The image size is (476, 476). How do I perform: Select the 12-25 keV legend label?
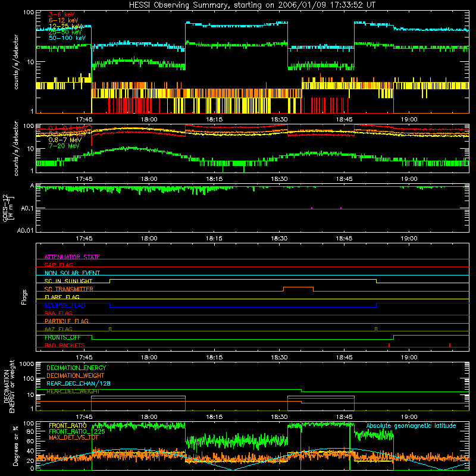click(x=65, y=26)
